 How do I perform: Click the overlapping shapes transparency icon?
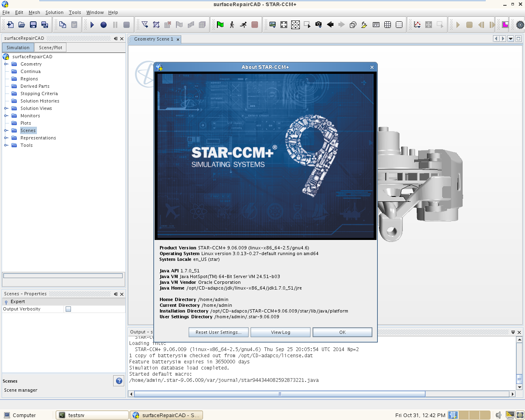353,25
